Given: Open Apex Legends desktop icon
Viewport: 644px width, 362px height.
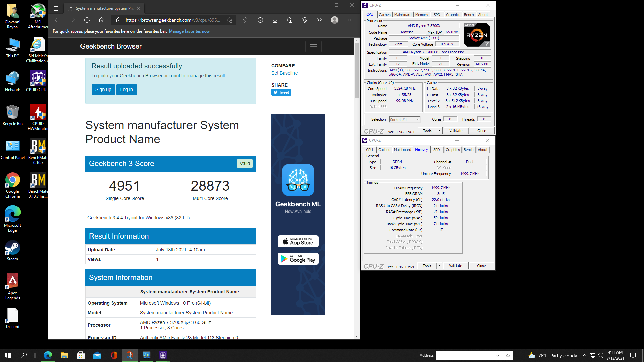Looking at the screenshot, I should pos(13,287).
